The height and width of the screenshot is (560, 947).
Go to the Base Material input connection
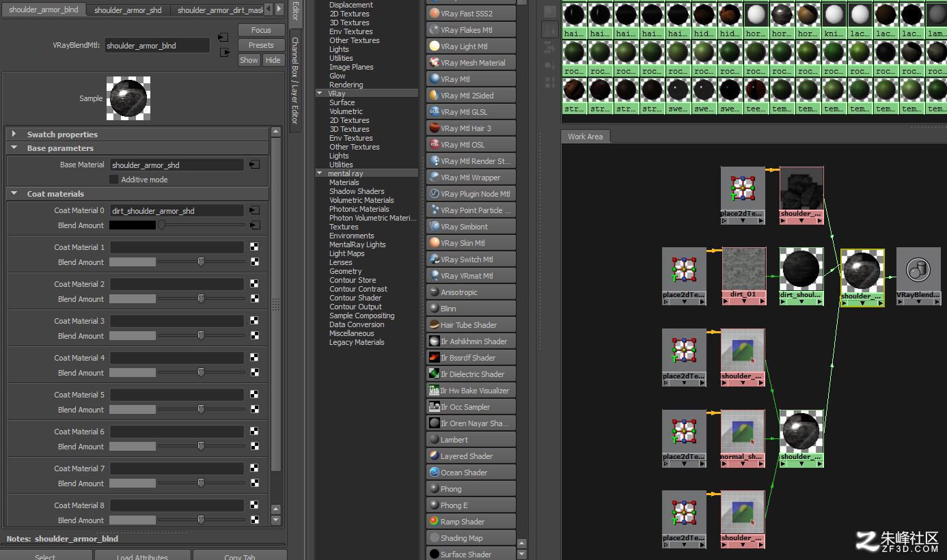point(254,165)
